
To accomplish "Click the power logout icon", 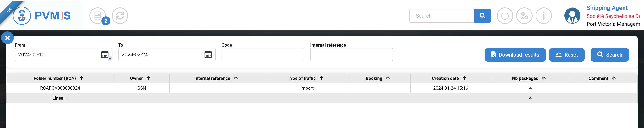I will point(505,16).
